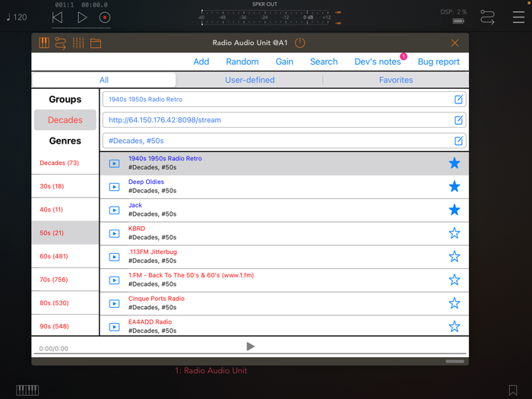Click SPKR OUT level meter
The height and width of the screenshot is (399, 532).
coord(265,17)
